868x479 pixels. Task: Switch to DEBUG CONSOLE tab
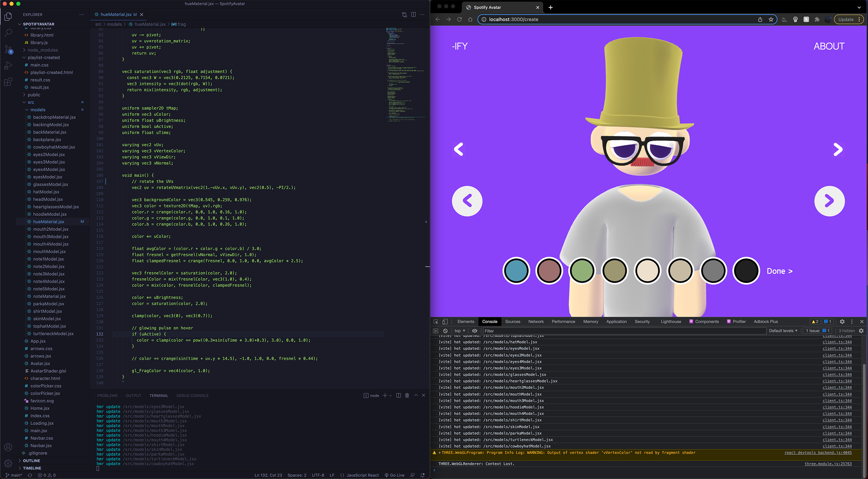[192, 395]
